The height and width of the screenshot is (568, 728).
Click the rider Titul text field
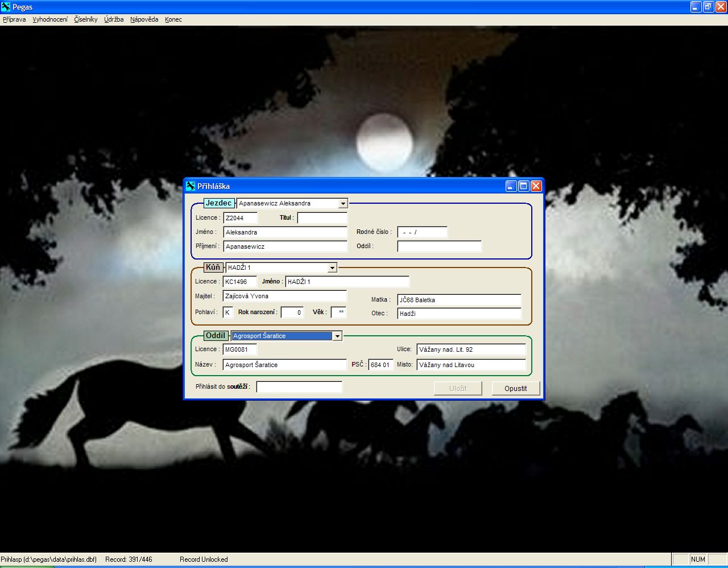(322, 218)
